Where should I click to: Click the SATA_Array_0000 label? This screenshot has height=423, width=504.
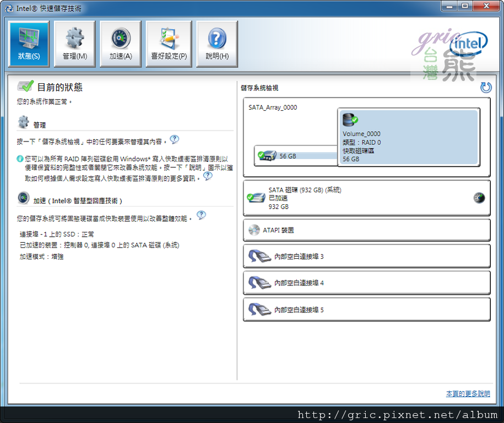(x=273, y=107)
